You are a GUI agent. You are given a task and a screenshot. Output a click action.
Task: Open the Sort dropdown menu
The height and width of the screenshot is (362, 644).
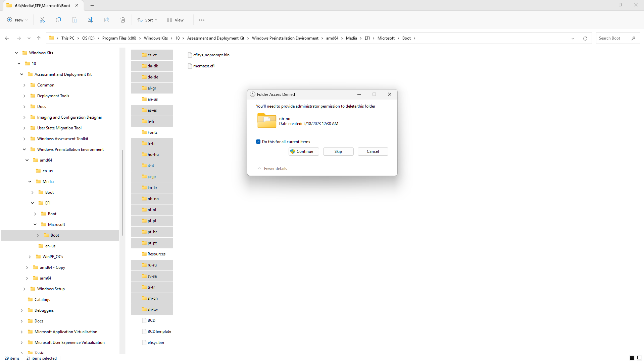click(147, 20)
